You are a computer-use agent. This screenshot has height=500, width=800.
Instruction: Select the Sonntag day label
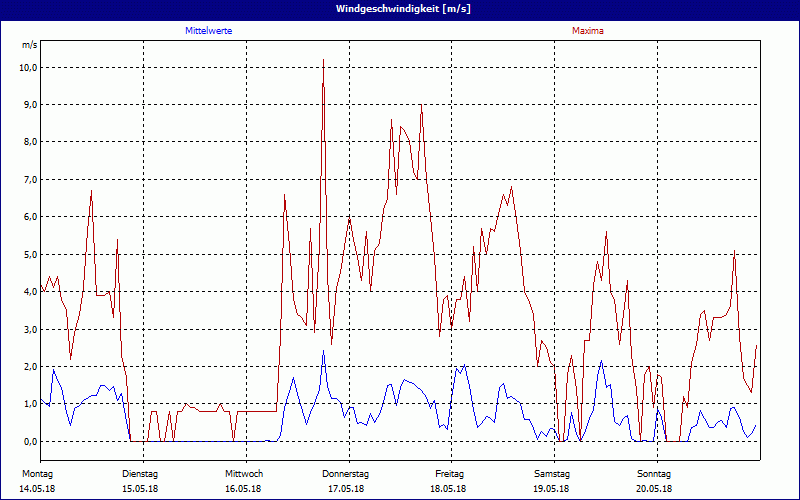pyautogui.click(x=655, y=472)
